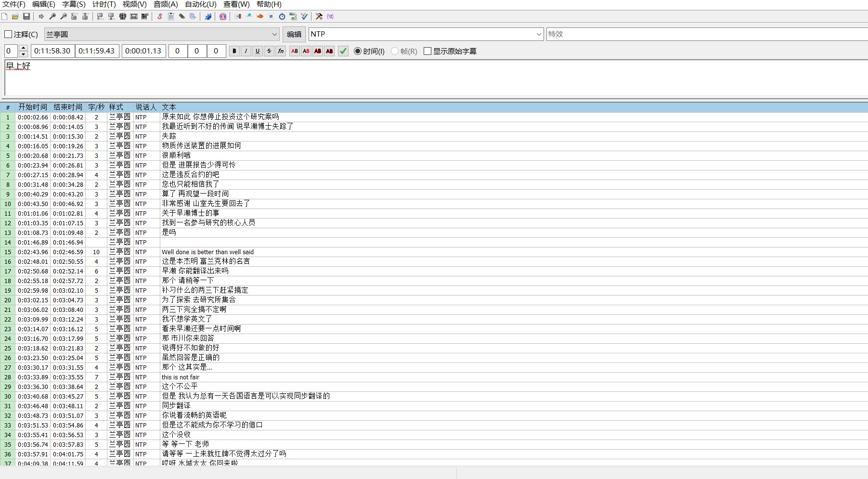Launch ASSDraw3 girl-face icon
Viewport: 868px width, 479px height.
point(223,16)
